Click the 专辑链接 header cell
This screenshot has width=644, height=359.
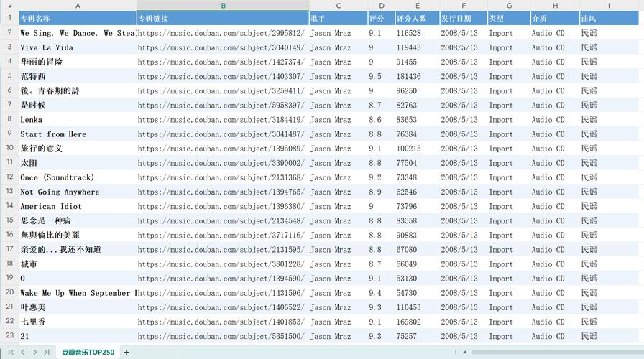coord(223,19)
